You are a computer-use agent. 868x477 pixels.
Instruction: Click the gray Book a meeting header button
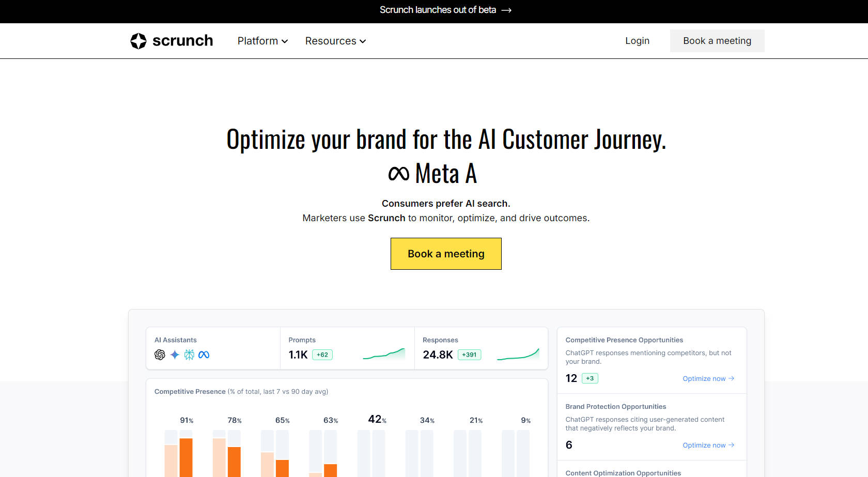[x=717, y=41]
